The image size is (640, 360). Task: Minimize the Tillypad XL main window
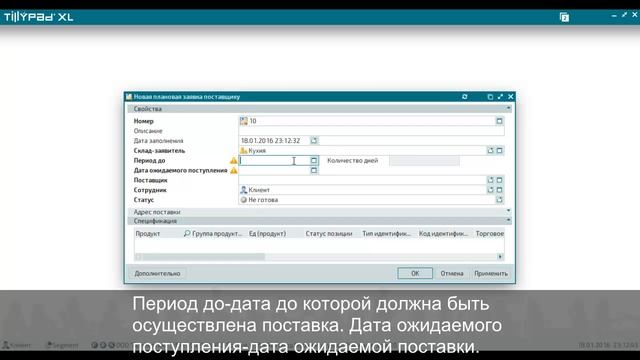[x=614, y=15]
